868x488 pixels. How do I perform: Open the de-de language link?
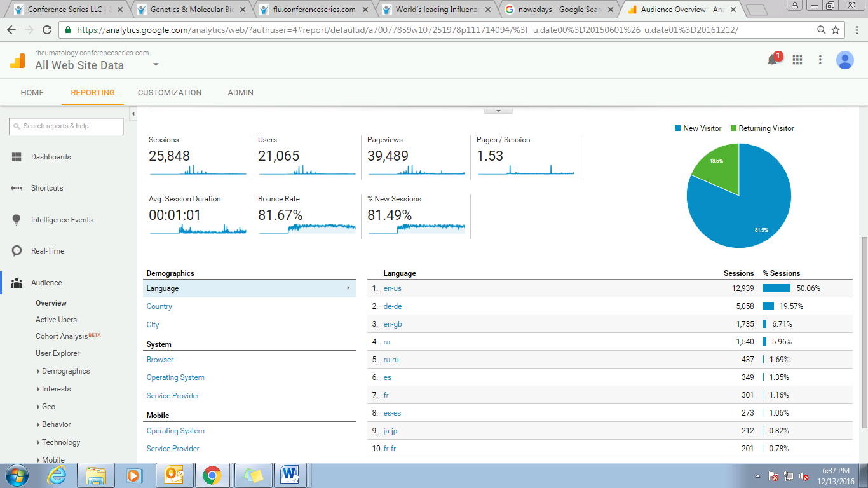[392, 306]
